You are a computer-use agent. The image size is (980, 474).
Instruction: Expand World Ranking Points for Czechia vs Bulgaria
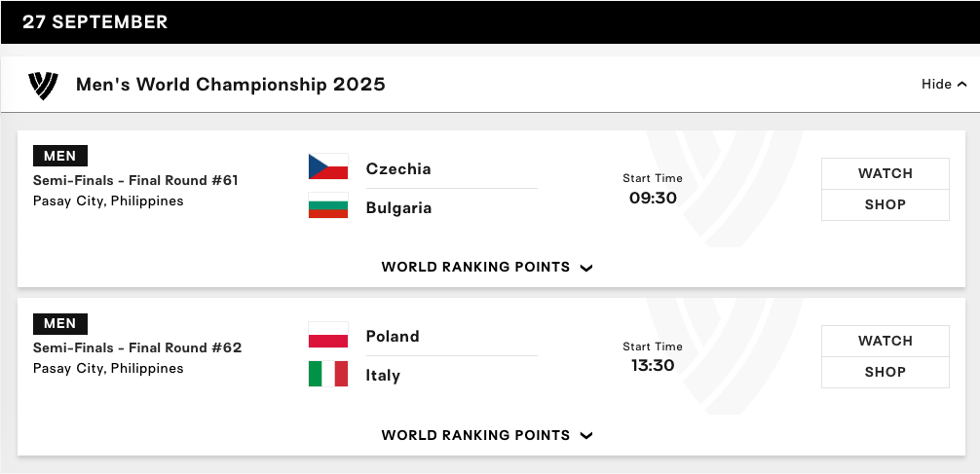487,268
